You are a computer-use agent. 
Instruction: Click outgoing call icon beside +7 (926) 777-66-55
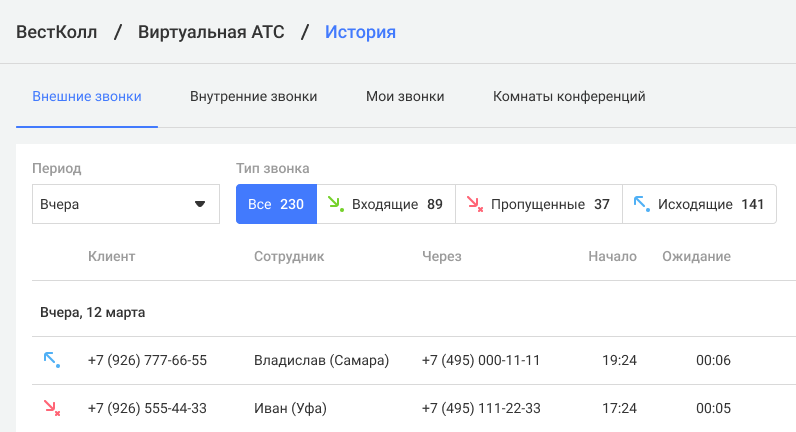point(52,360)
